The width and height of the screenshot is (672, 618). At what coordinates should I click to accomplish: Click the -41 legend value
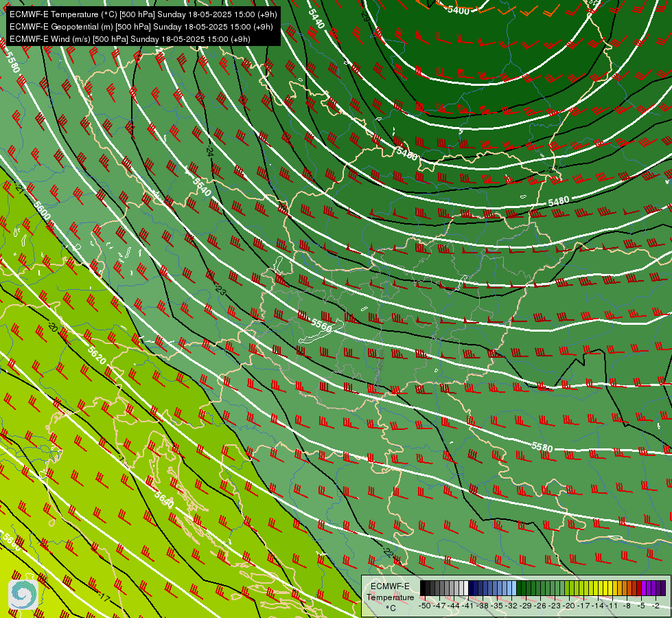point(469,606)
